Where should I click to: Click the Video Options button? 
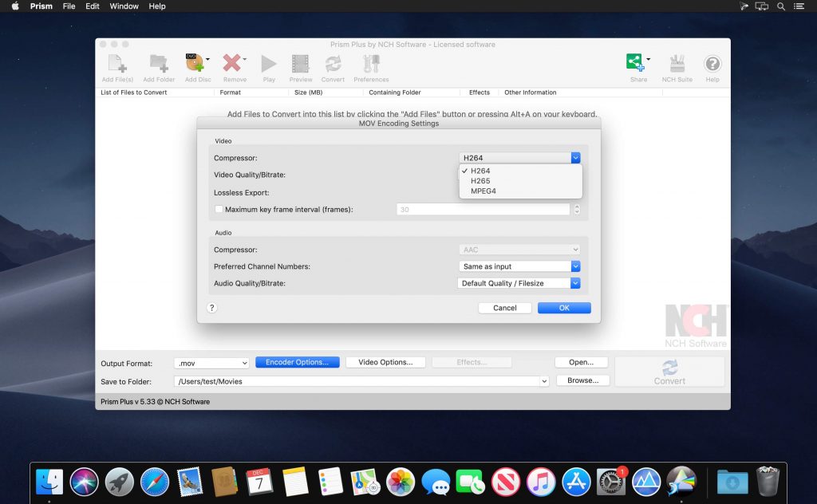(385, 362)
